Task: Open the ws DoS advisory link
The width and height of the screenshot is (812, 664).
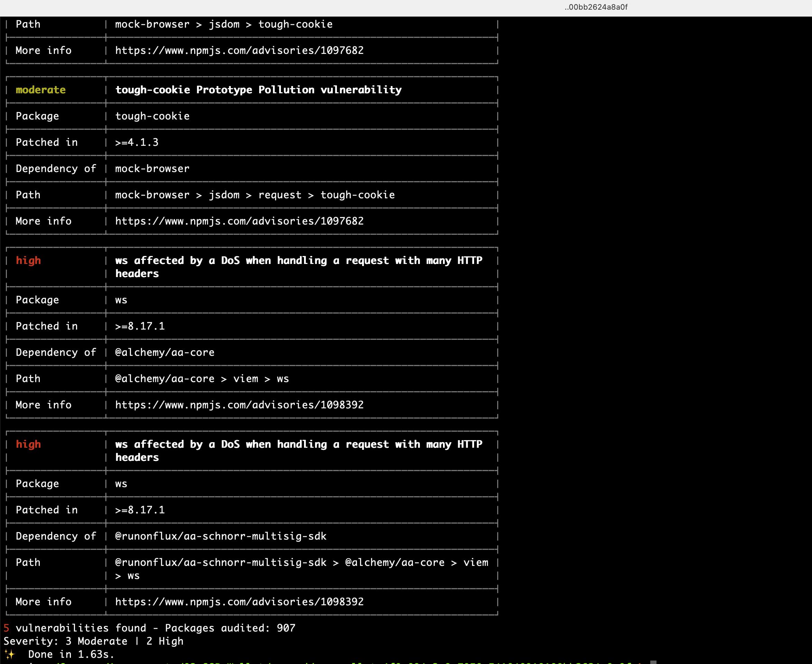Action: pos(239,405)
